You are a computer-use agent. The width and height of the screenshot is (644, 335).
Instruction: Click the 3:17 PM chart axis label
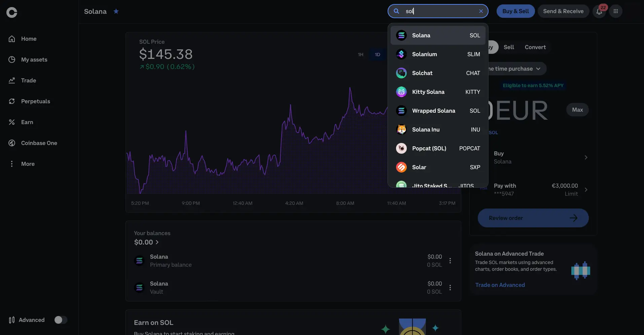[447, 203]
